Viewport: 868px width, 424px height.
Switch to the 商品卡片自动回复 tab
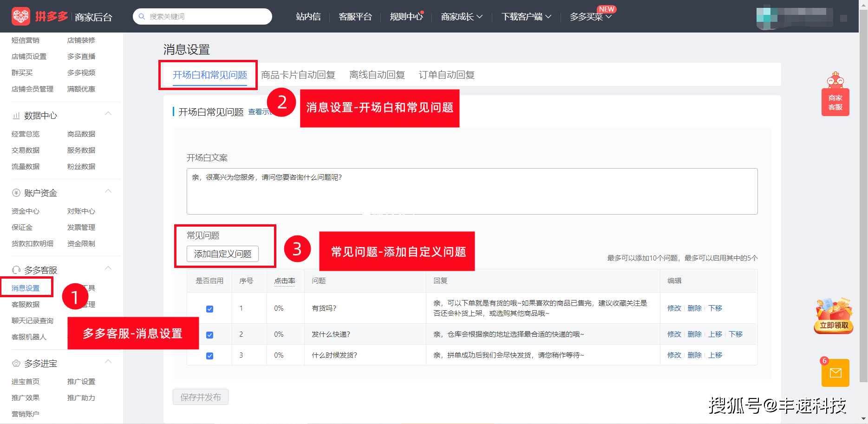tap(298, 75)
